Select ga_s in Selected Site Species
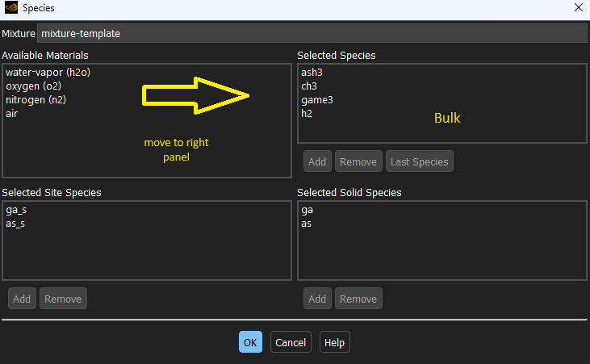 16,210
